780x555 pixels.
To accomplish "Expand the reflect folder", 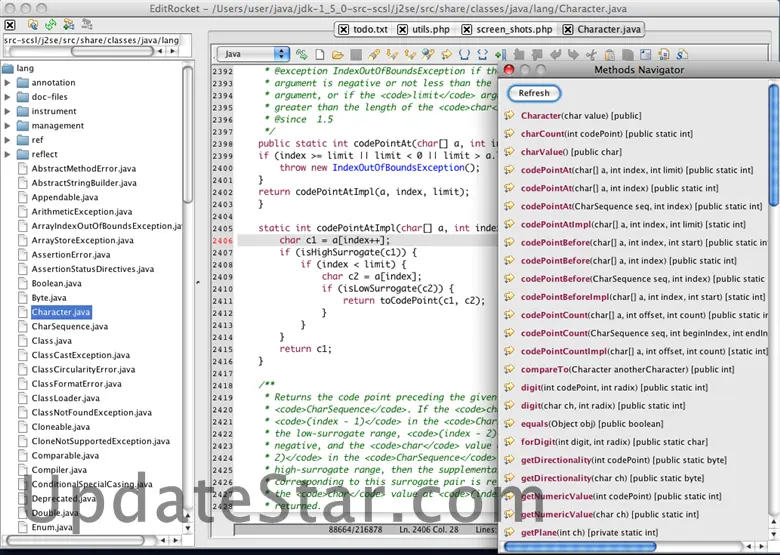I will (9, 155).
